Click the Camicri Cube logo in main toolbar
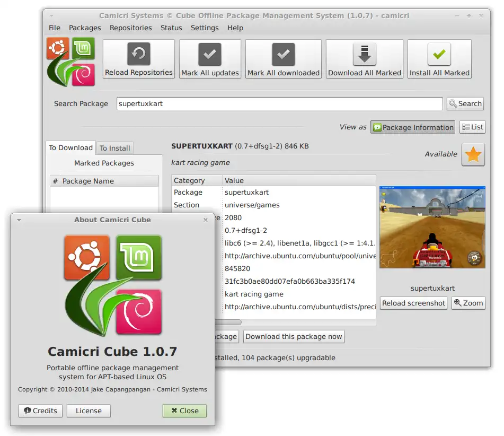The height and width of the screenshot is (436, 504). click(71, 62)
